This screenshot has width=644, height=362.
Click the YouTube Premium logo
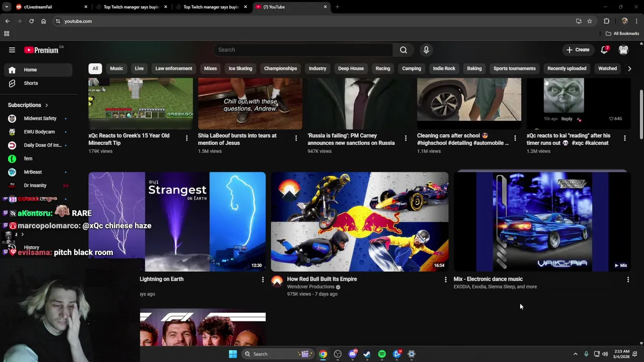pos(42,50)
